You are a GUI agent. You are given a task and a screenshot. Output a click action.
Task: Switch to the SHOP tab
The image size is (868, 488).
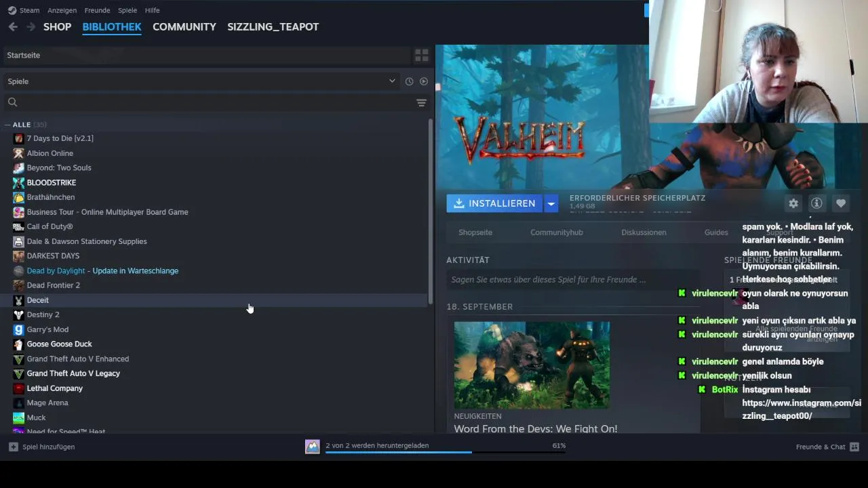(x=57, y=26)
